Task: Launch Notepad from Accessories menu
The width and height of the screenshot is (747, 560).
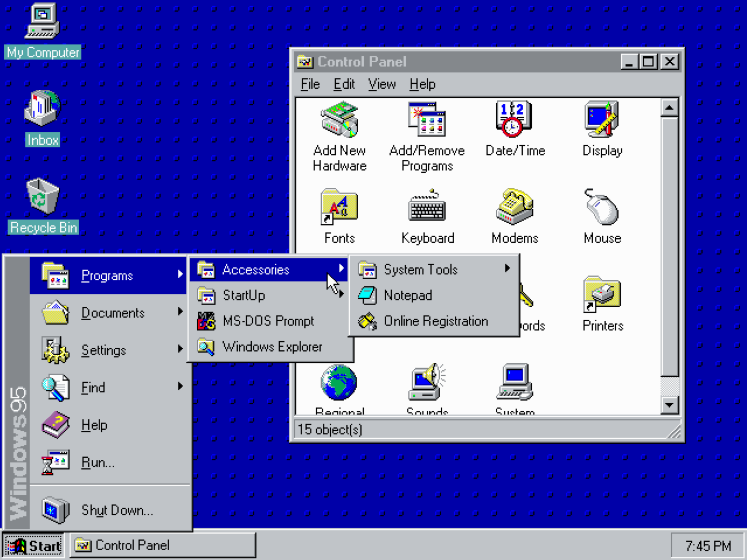Action: [x=408, y=295]
